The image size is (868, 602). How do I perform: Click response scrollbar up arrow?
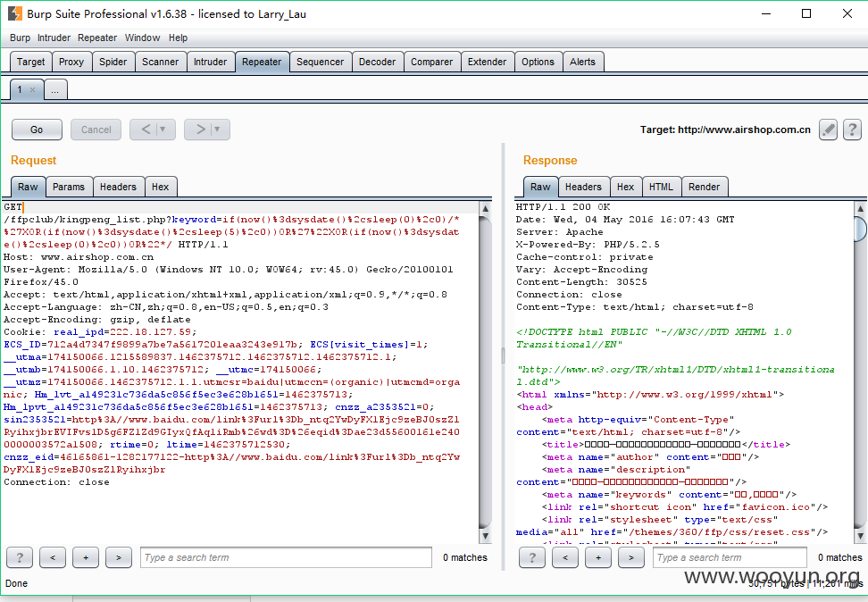tap(861, 209)
